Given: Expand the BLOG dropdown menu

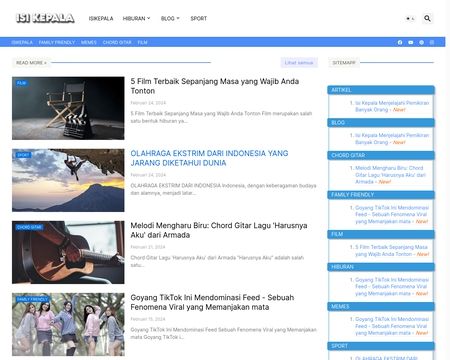Looking at the screenshot, I should (x=170, y=18).
